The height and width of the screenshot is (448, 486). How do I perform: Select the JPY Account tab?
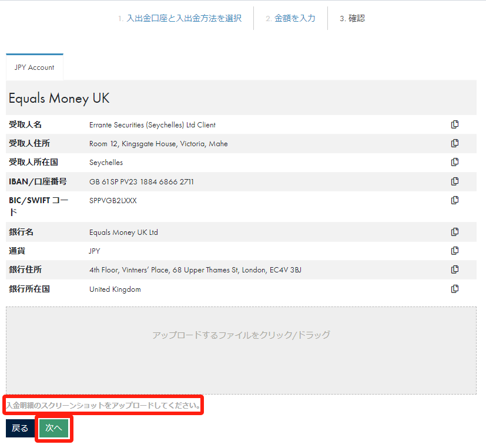(x=35, y=68)
